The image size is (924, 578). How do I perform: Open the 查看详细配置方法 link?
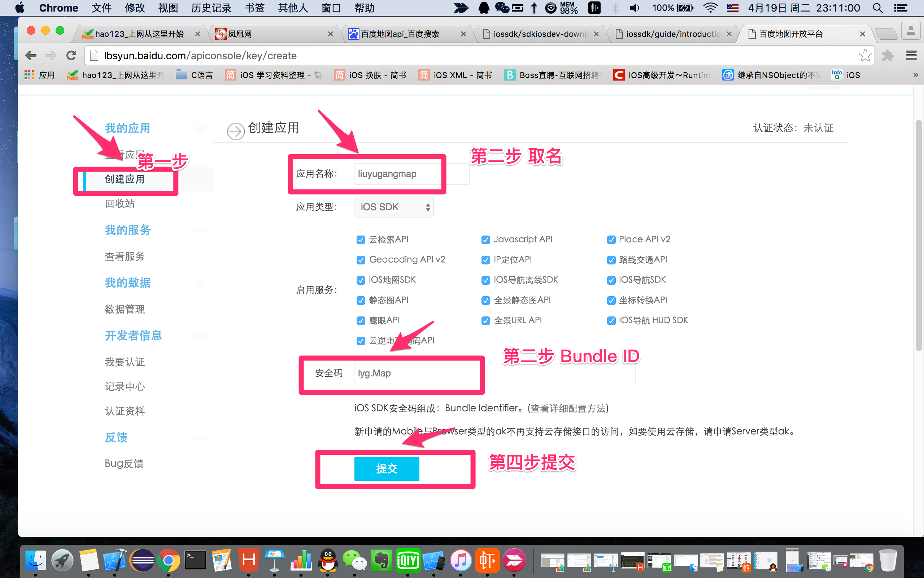pyautogui.click(x=568, y=408)
